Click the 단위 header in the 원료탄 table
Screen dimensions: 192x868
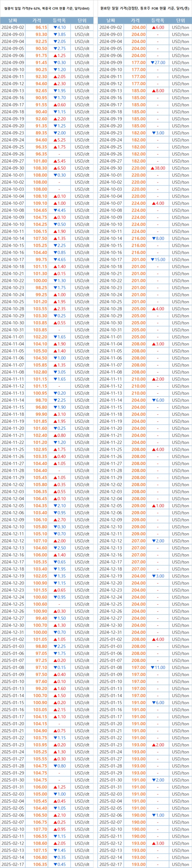tap(180, 20)
